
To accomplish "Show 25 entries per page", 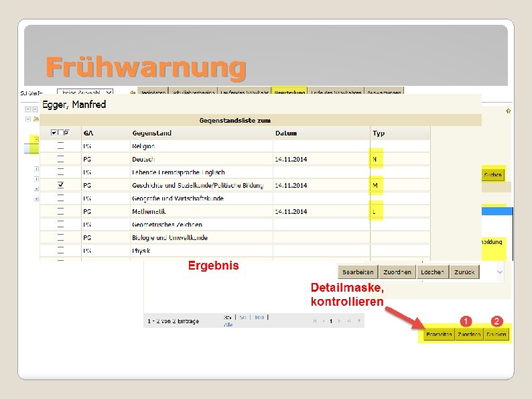I will [227, 317].
